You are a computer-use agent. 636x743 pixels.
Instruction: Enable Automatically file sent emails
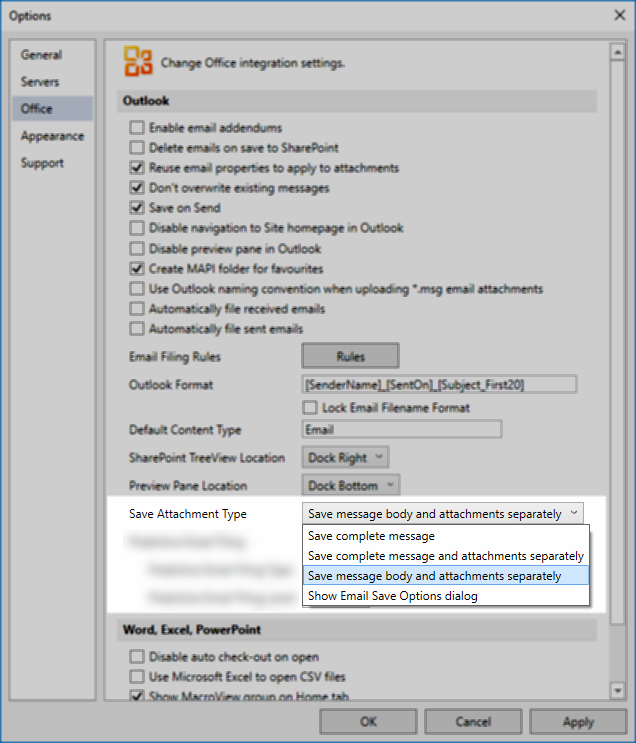tap(137, 329)
